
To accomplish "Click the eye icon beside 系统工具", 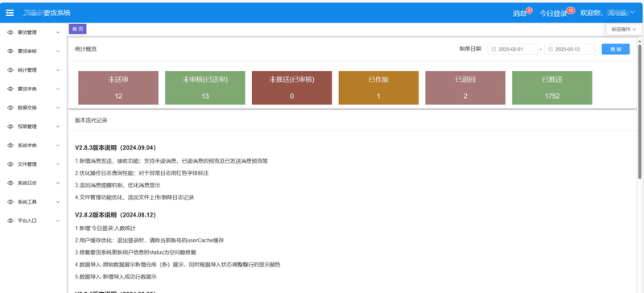I will pyautogui.click(x=10, y=202).
